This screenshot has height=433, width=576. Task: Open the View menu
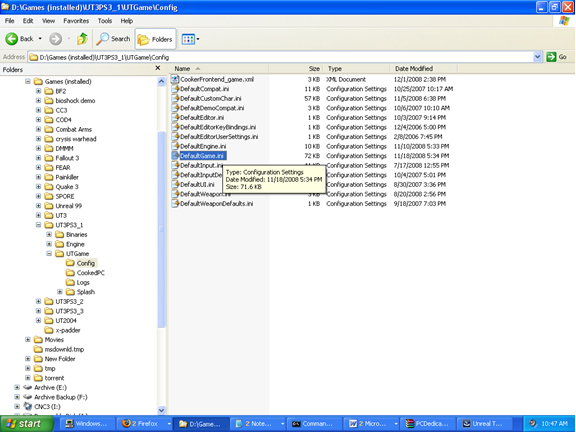(48, 21)
